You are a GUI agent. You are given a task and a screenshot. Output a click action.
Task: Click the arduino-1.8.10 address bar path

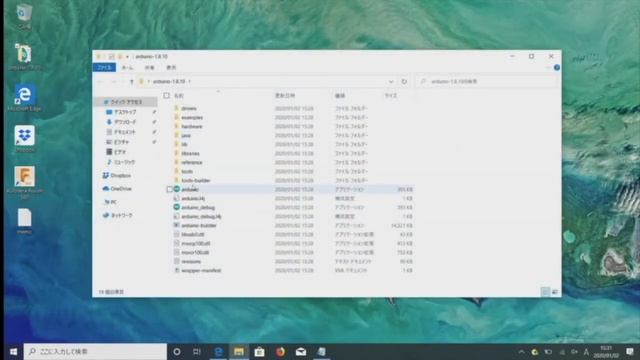coord(169,82)
